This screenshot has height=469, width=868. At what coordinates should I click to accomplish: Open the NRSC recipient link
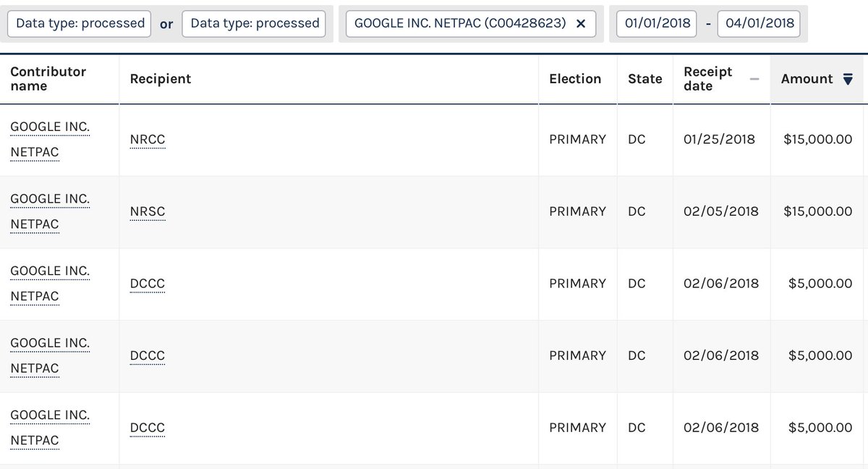[x=148, y=212]
